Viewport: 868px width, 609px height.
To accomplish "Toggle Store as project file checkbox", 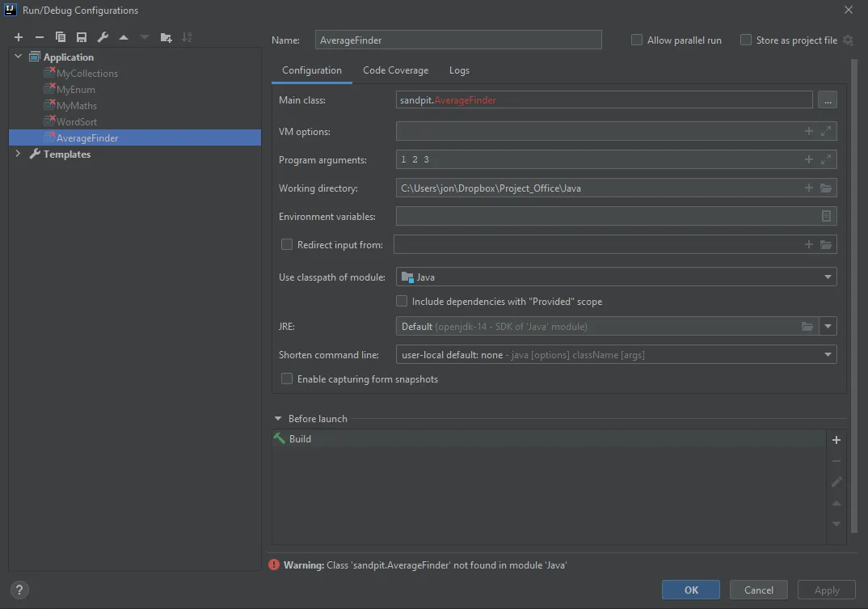I will 746,40.
